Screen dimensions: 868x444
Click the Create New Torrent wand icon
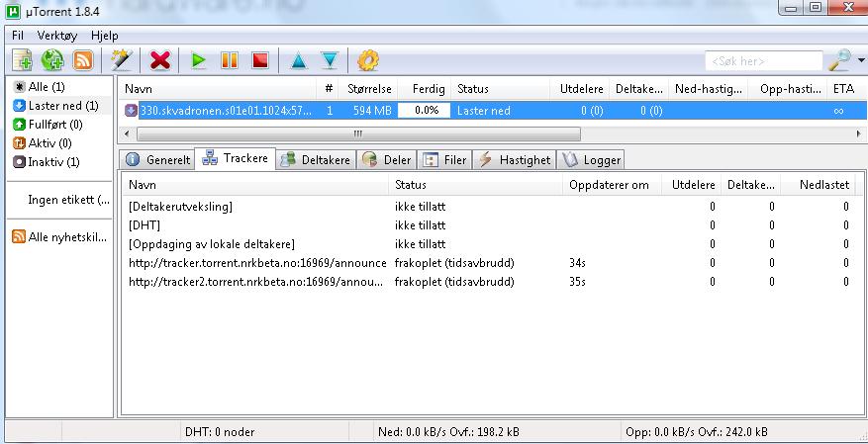(x=121, y=60)
